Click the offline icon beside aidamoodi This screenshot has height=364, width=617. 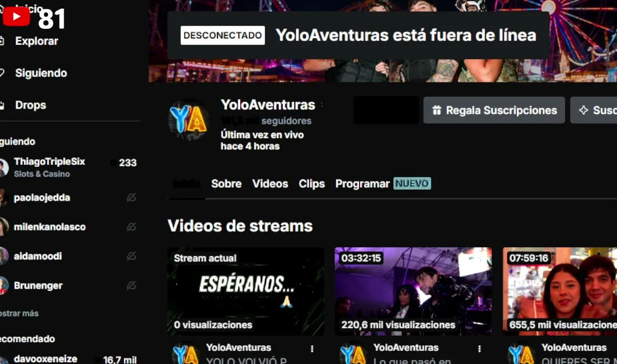tap(131, 256)
